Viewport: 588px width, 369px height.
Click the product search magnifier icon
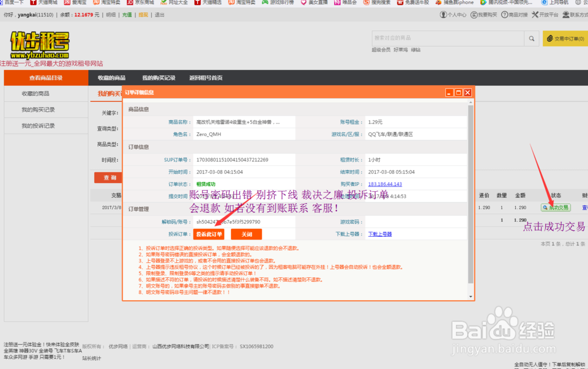coord(532,38)
